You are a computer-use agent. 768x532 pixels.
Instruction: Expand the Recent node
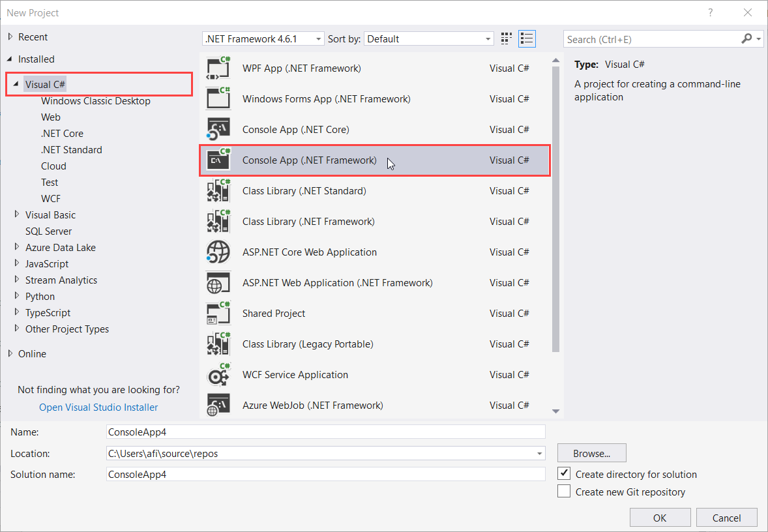click(x=10, y=37)
